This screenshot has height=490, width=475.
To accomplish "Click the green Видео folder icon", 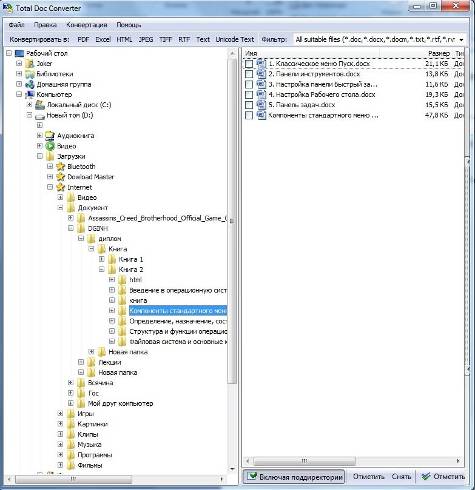I will click(50, 146).
